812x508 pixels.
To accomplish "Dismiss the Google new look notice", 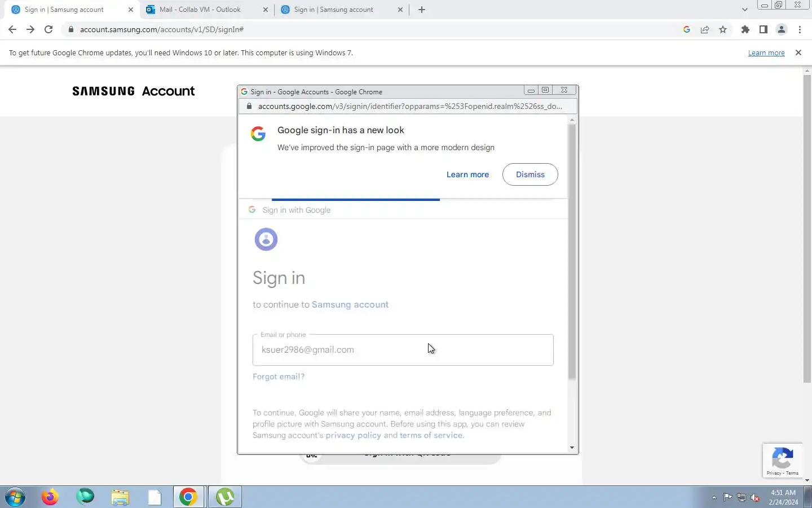I will click(530, 174).
